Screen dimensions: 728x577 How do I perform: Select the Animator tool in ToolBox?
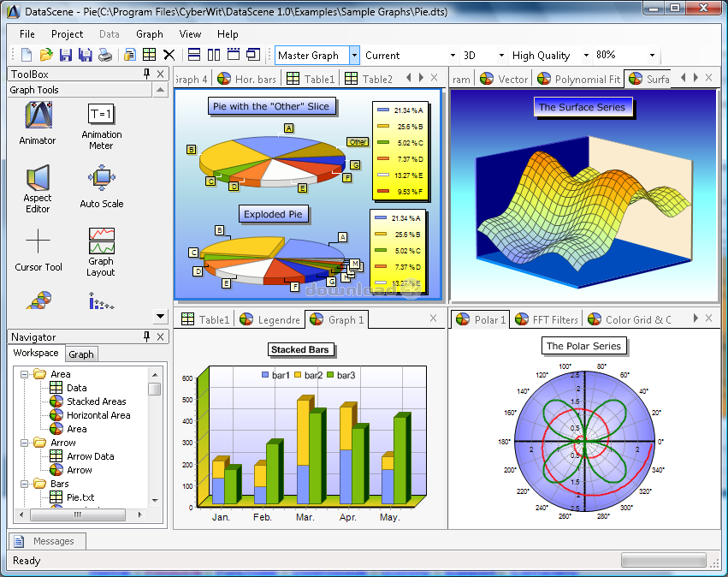(x=38, y=122)
